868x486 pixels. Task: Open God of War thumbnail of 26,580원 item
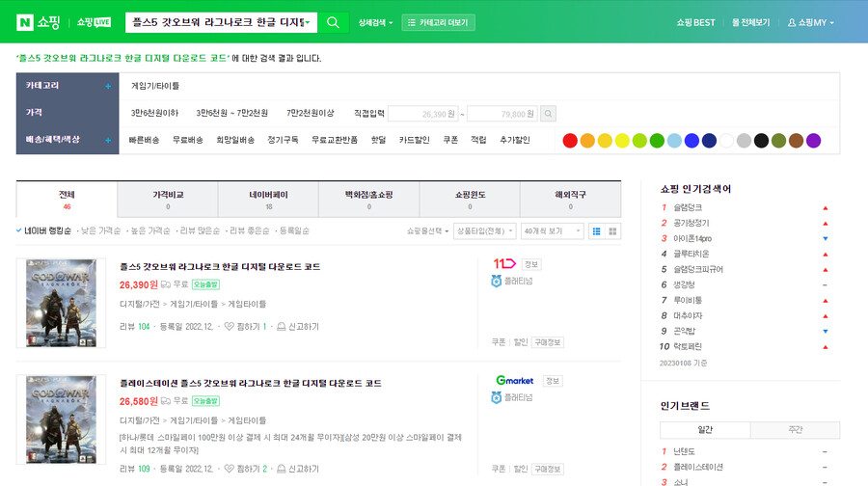coord(61,419)
